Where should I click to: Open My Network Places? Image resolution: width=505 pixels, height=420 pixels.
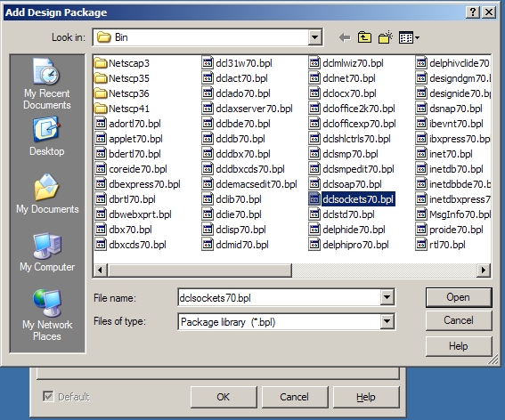(x=47, y=315)
